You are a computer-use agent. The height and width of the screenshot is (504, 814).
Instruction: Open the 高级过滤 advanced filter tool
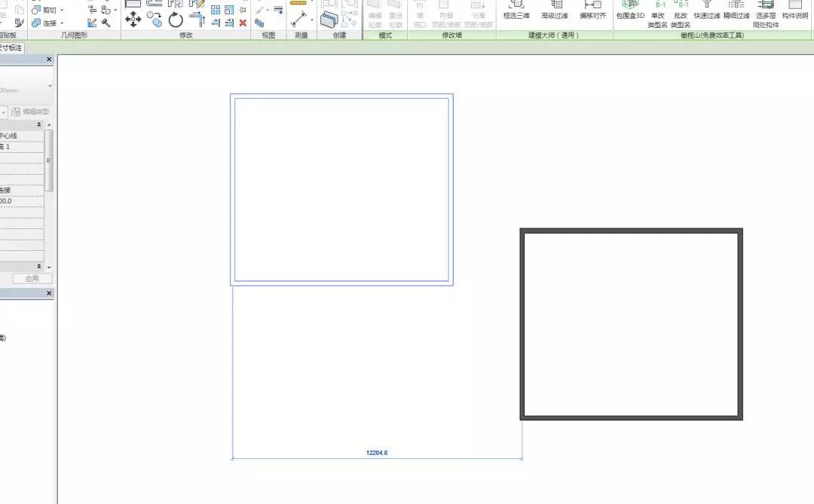554,9
